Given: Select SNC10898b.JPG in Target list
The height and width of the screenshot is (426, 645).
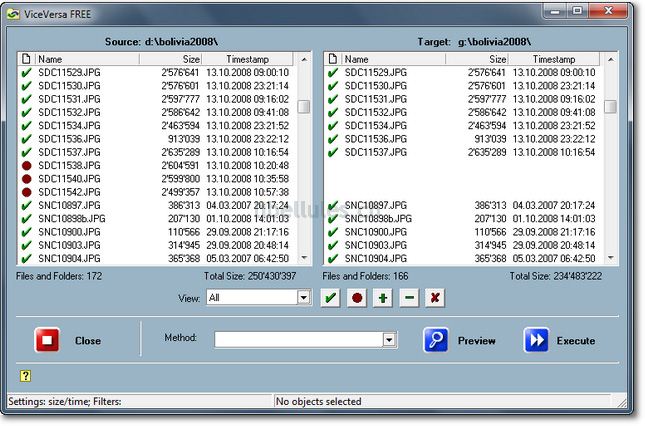Looking at the screenshot, I should [378, 219].
